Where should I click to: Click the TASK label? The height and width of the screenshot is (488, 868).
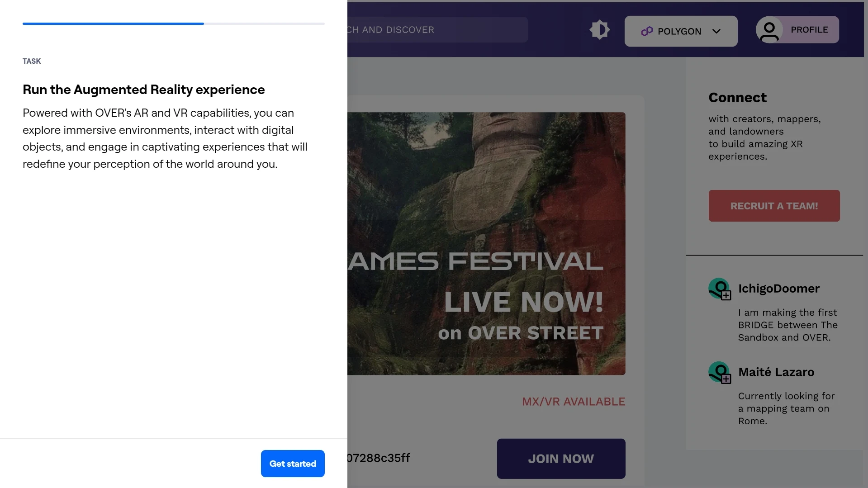(32, 61)
